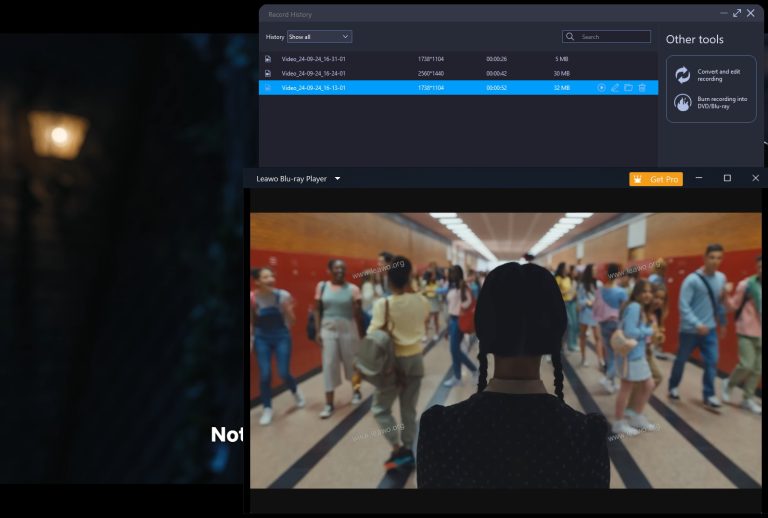This screenshot has height=518, width=768.
Task: Maximize the Leawo Blu-ray Player window
Action: 727,178
